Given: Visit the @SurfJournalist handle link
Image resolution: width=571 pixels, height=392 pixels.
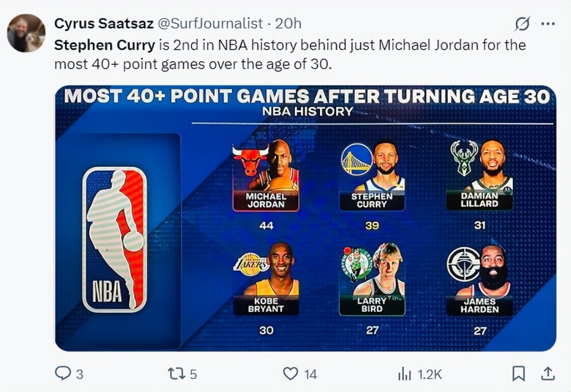Looking at the screenshot, I should [x=209, y=23].
